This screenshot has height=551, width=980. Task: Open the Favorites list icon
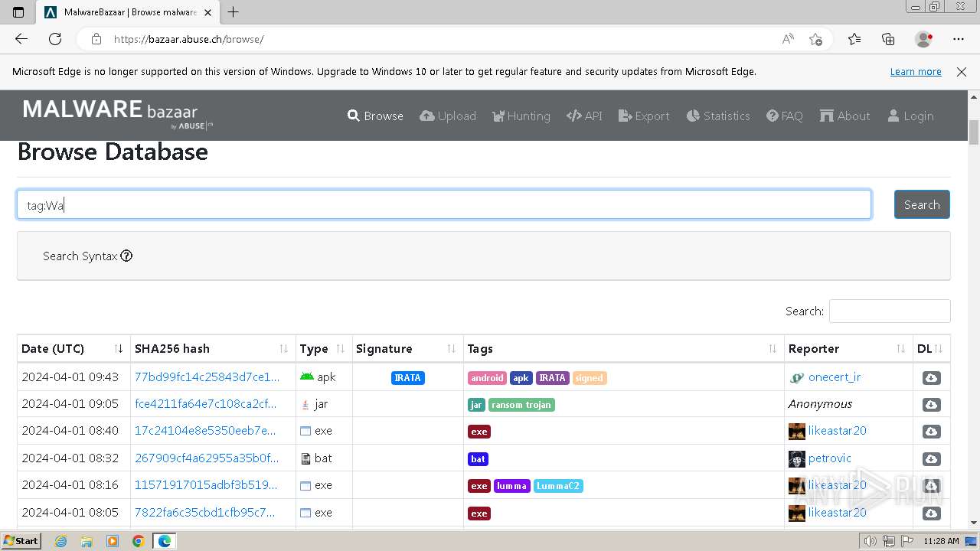(x=854, y=39)
